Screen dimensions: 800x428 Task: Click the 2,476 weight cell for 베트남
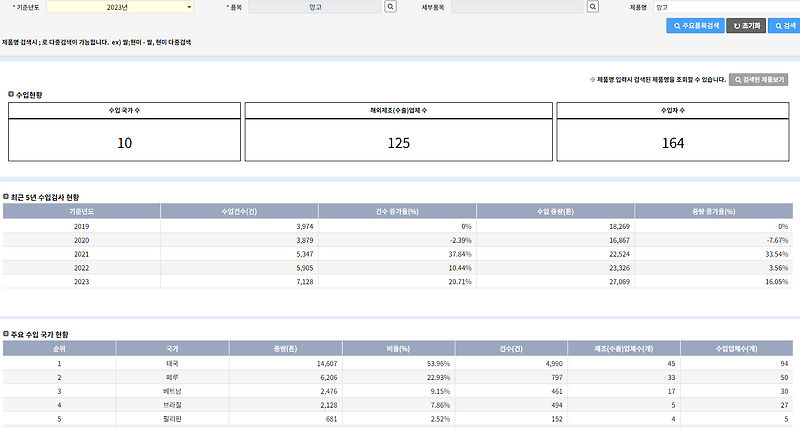pos(286,391)
